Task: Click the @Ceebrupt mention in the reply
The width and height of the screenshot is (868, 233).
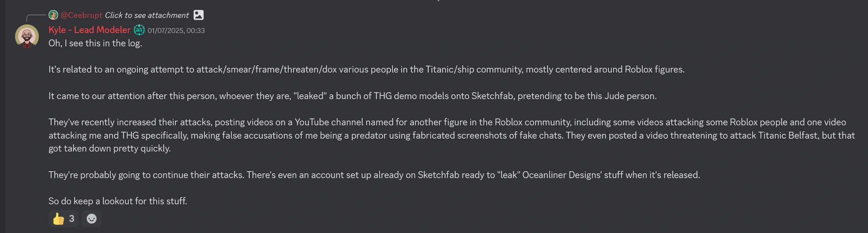Action: pos(81,15)
